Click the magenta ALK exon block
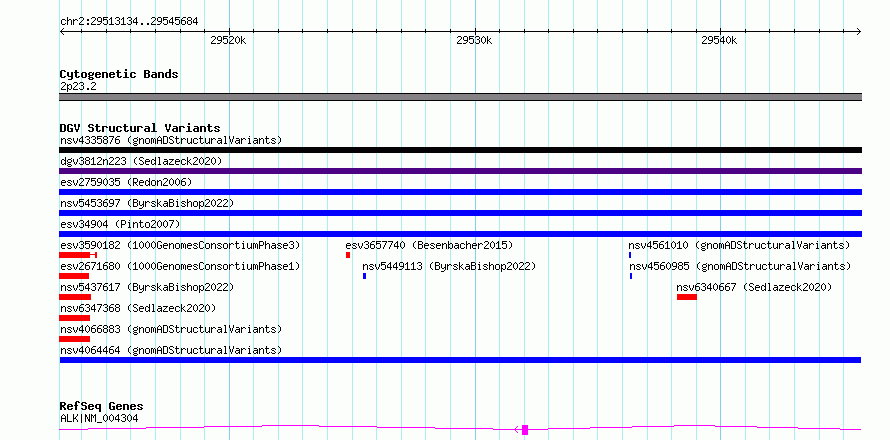Screen dimensions: 890x440 coord(525,430)
